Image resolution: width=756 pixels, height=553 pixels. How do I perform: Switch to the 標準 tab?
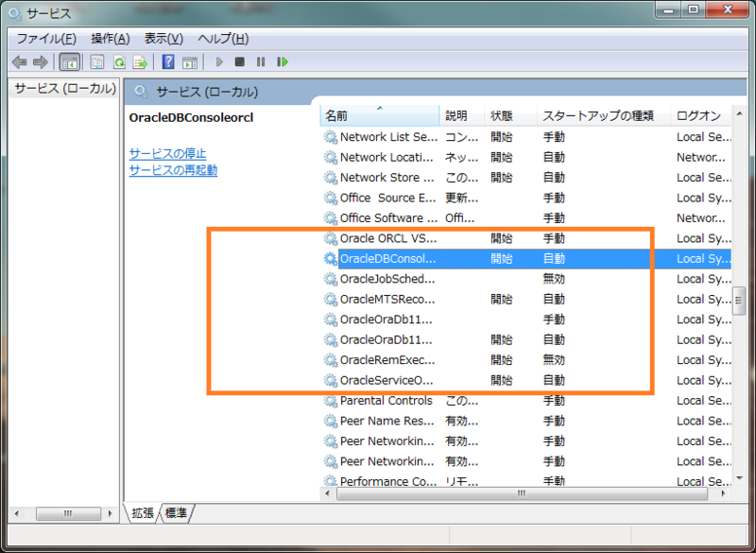(x=176, y=512)
